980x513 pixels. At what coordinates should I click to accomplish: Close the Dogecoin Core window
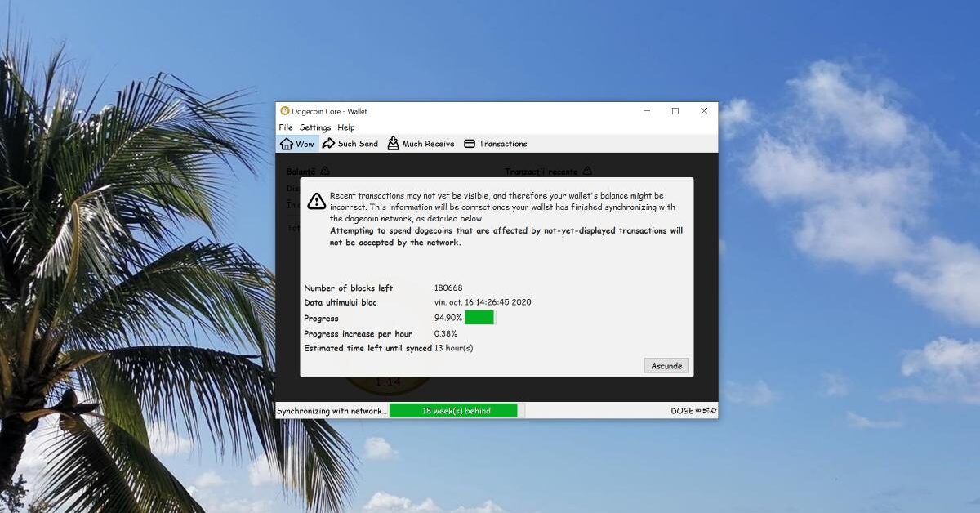coord(704,111)
